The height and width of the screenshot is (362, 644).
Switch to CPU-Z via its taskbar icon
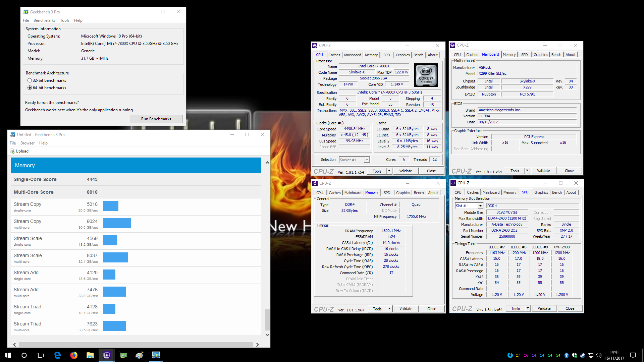click(107, 355)
